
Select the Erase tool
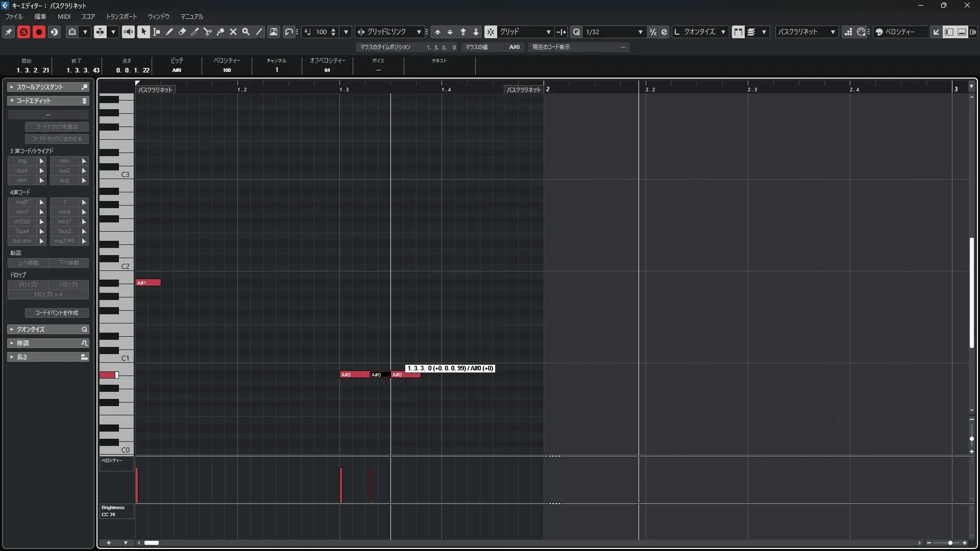tap(182, 32)
